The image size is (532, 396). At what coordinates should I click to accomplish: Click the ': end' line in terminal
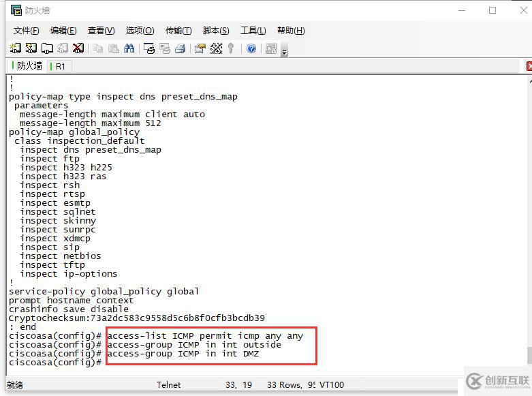[22, 327]
